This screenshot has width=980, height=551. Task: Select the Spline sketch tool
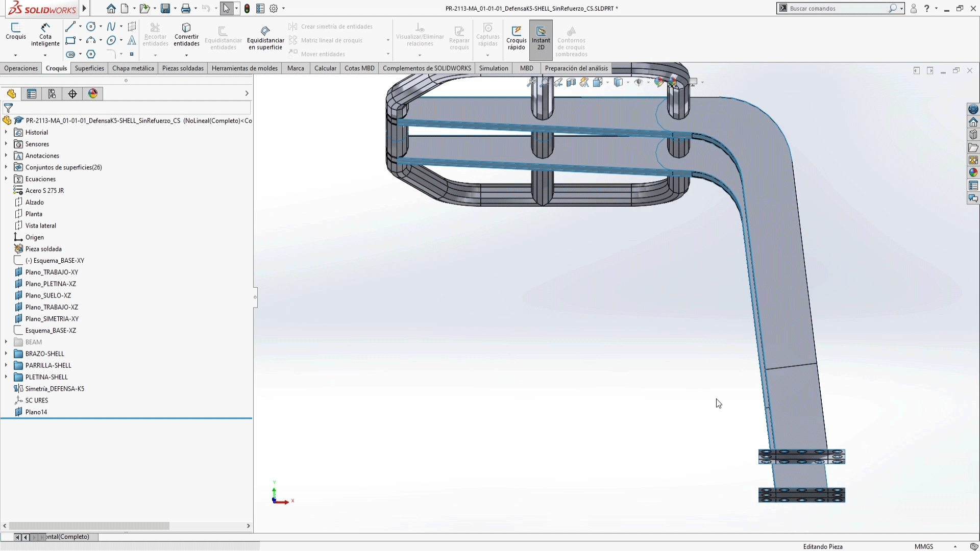click(x=111, y=27)
